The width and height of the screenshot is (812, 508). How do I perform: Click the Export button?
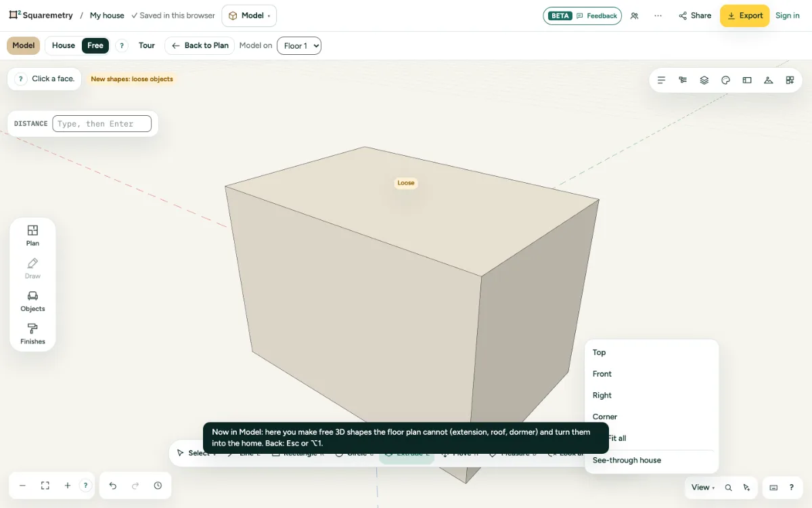point(744,16)
